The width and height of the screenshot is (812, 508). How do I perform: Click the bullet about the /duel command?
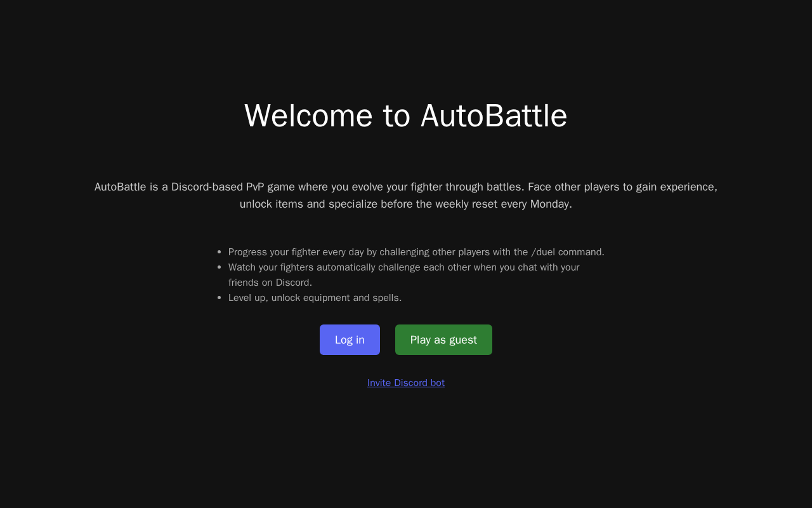pyautogui.click(x=416, y=252)
